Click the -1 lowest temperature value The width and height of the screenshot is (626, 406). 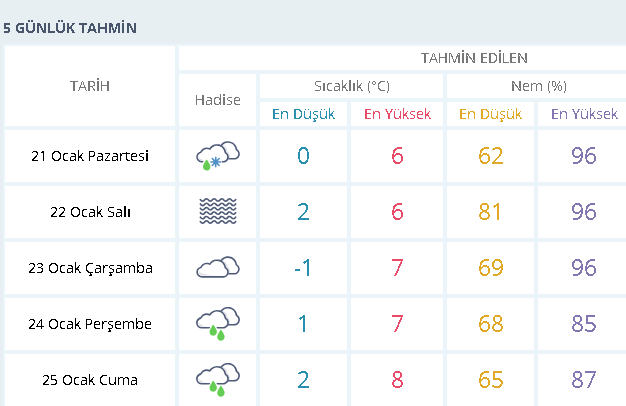pyautogui.click(x=303, y=268)
